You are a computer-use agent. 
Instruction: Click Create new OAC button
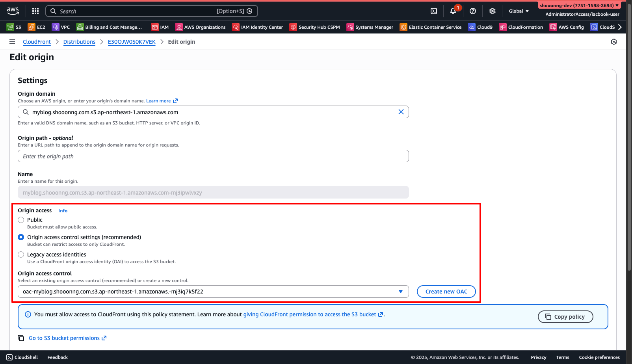(446, 292)
